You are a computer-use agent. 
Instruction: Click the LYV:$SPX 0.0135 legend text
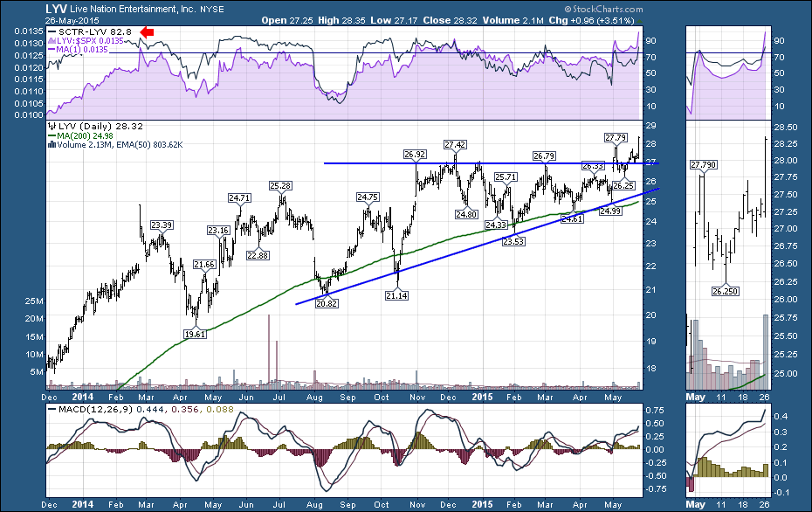click(90, 41)
